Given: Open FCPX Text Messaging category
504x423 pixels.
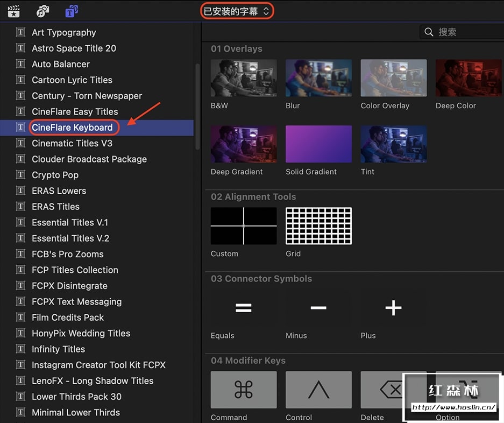Looking at the screenshot, I should pos(76,301).
